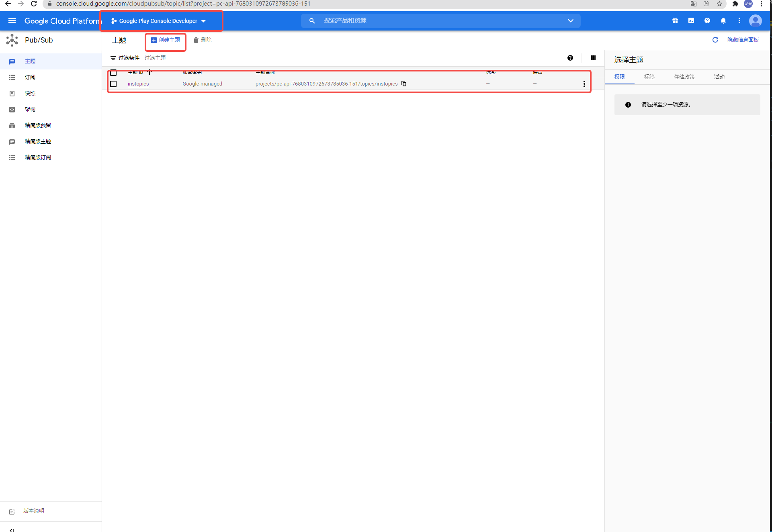This screenshot has width=772, height=532.
Task: Select the 订阅 sidebar icon
Action: click(x=12, y=77)
